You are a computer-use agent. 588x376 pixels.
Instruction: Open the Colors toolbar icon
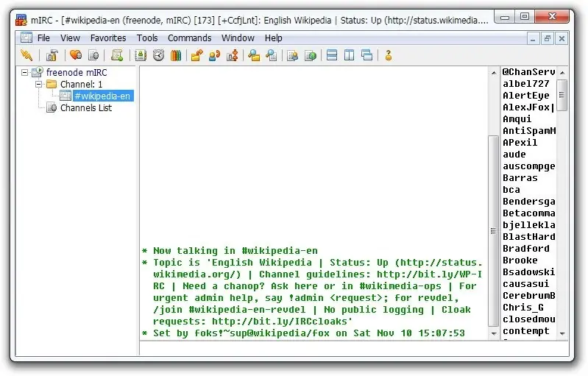click(x=176, y=55)
